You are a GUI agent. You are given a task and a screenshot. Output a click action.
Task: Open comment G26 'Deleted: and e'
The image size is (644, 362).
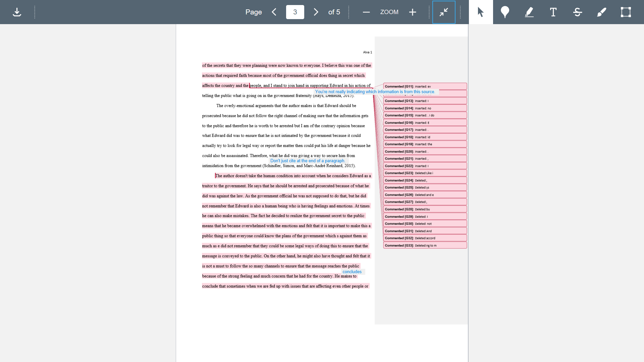tap(425, 195)
